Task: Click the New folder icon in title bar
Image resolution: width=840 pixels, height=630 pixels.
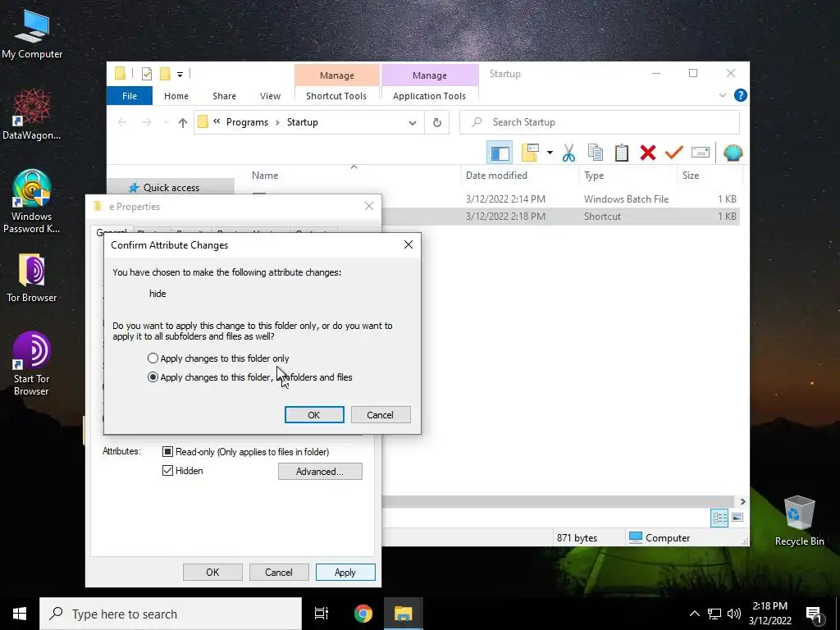Action: click(165, 74)
